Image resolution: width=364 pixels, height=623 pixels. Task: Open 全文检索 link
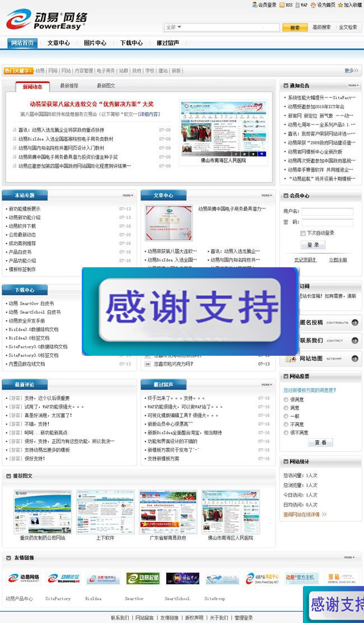tap(348, 27)
